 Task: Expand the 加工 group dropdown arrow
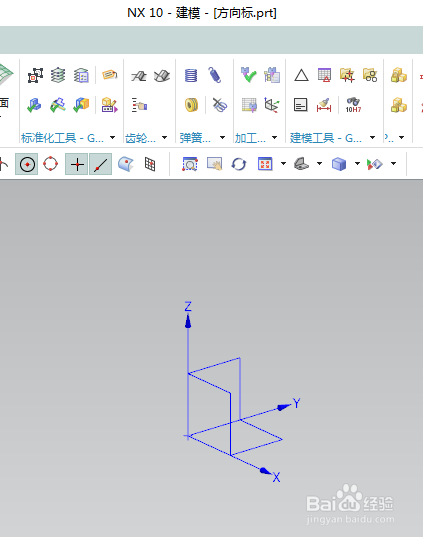[x=274, y=138]
